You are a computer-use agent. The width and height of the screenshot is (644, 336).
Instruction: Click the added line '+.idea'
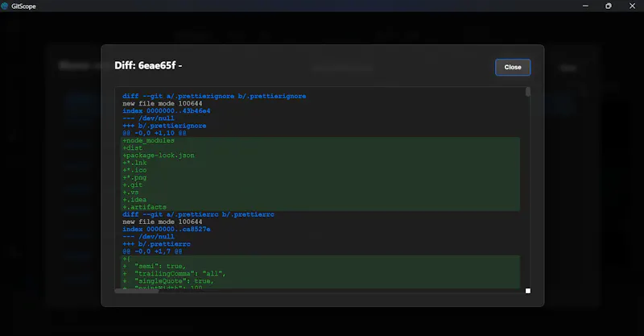(320, 200)
